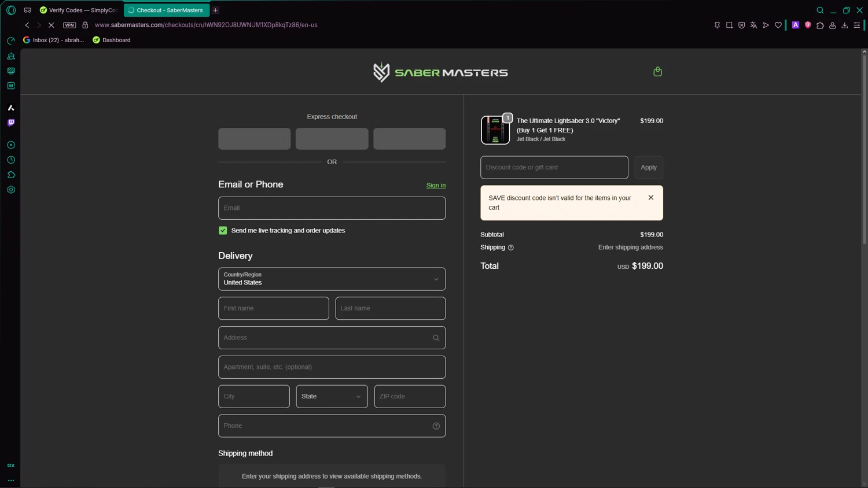
Task: Click the pinboard pin icon in toolbar
Action: pyautogui.click(x=717, y=25)
